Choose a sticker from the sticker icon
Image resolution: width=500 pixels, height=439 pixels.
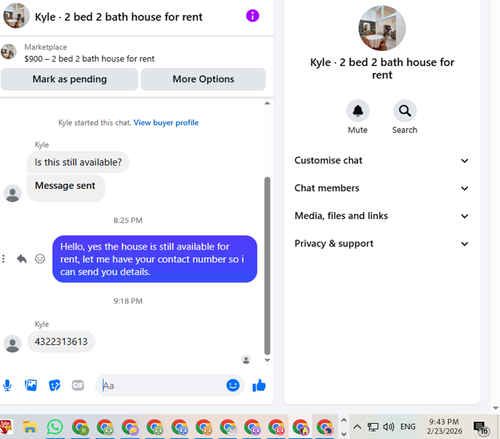tap(55, 385)
